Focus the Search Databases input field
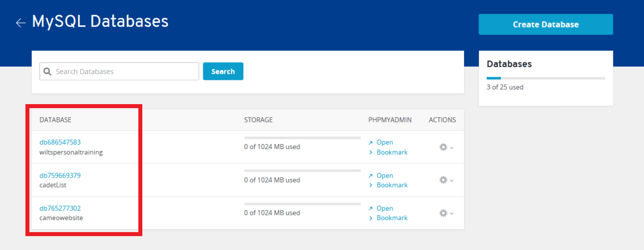This screenshot has height=250, width=644. 119,71
